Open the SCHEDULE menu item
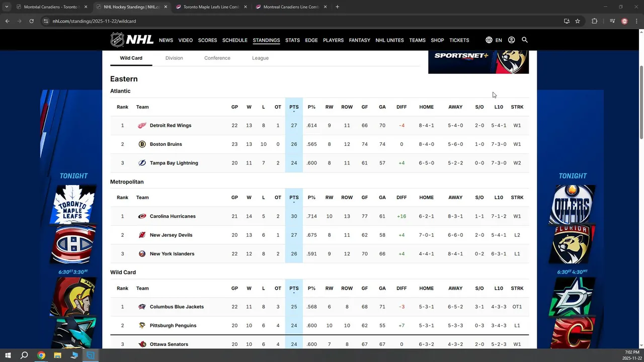The height and width of the screenshot is (362, 644). pyautogui.click(x=235, y=40)
